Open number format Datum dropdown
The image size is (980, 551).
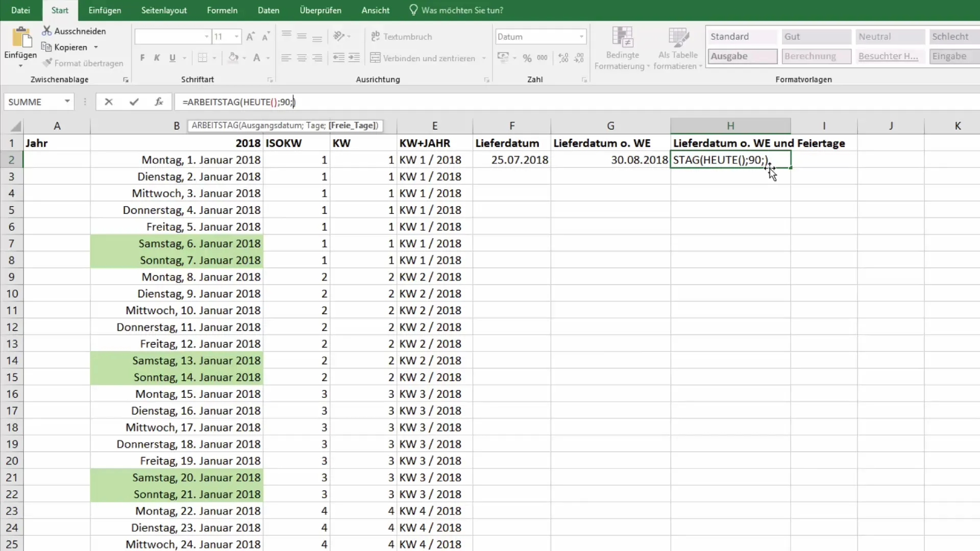pos(581,37)
